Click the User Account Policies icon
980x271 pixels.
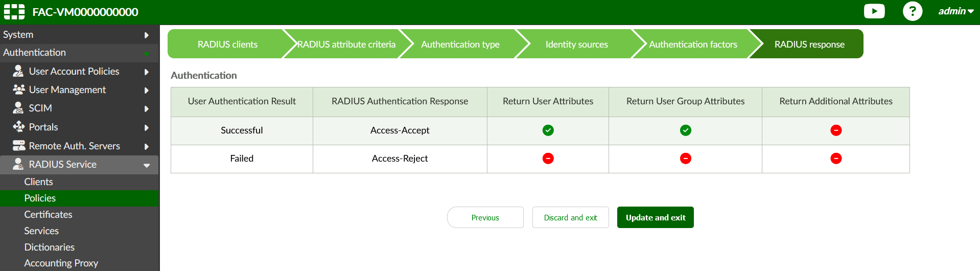18,71
